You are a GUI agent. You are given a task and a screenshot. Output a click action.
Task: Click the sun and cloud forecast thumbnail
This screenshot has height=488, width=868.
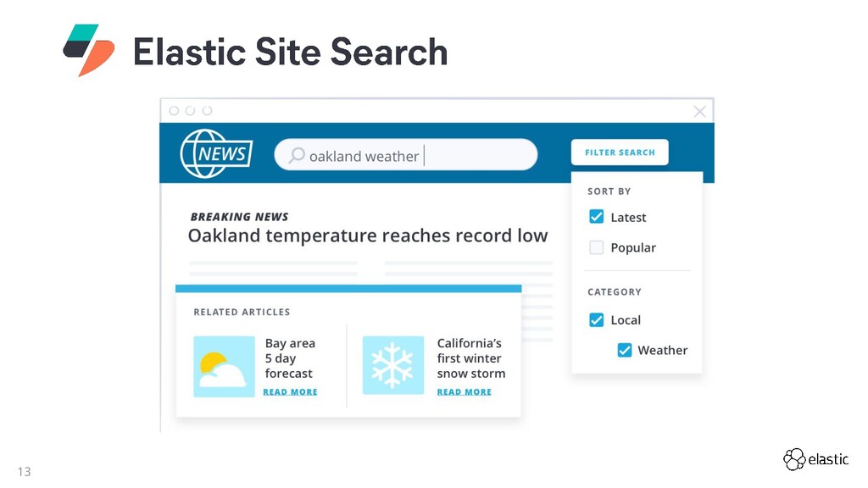[224, 366]
